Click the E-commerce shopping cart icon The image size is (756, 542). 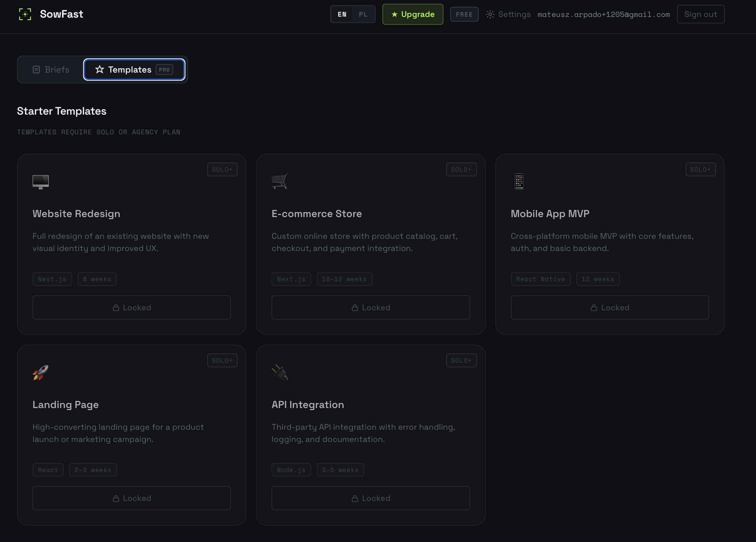[x=280, y=182]
